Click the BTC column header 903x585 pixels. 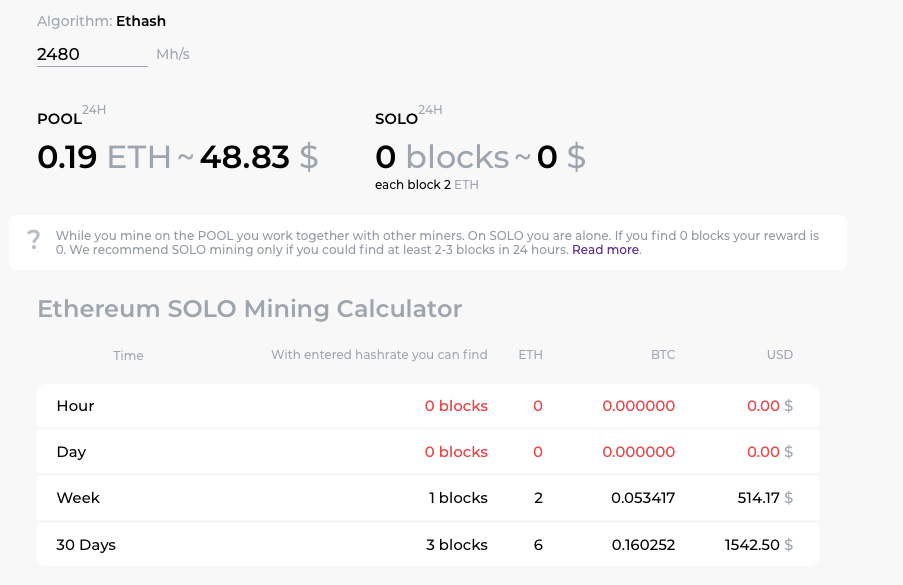[662, 355]
